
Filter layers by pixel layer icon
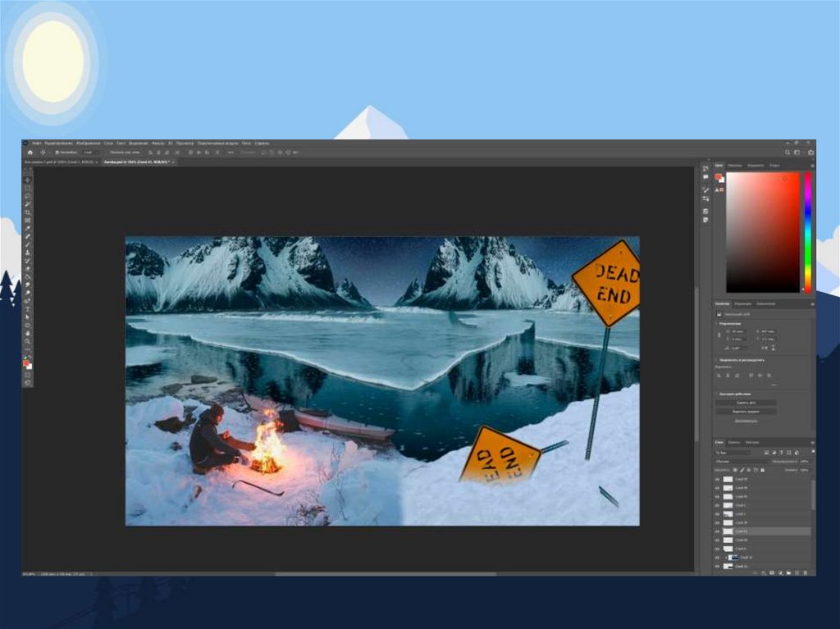click(x=767, y=453)
